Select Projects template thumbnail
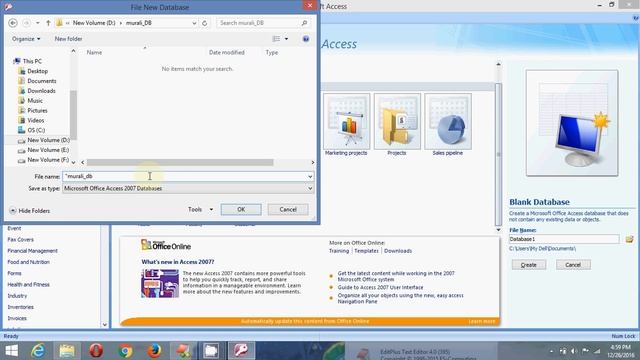Viewport: 640px width, 360px height. pyautogui.click(x=397, y=124)
